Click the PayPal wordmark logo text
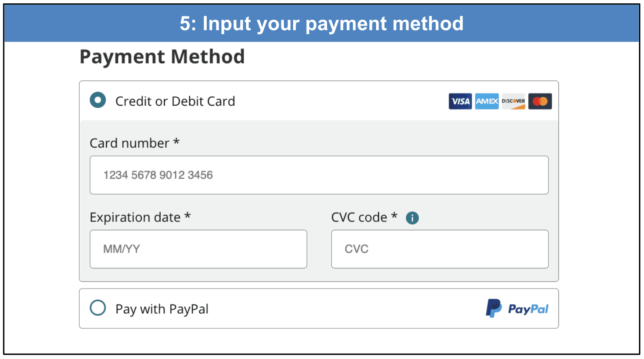644x359 pixels. coord(528,309)
